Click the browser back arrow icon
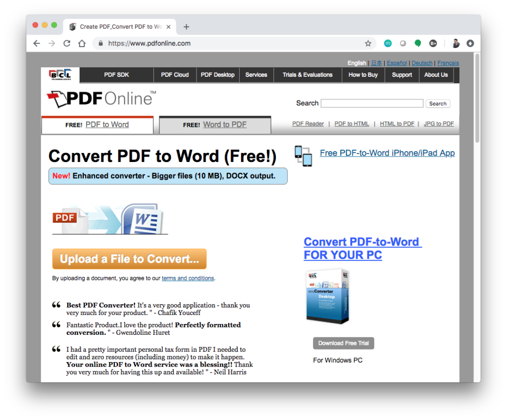 click(37, 44)
